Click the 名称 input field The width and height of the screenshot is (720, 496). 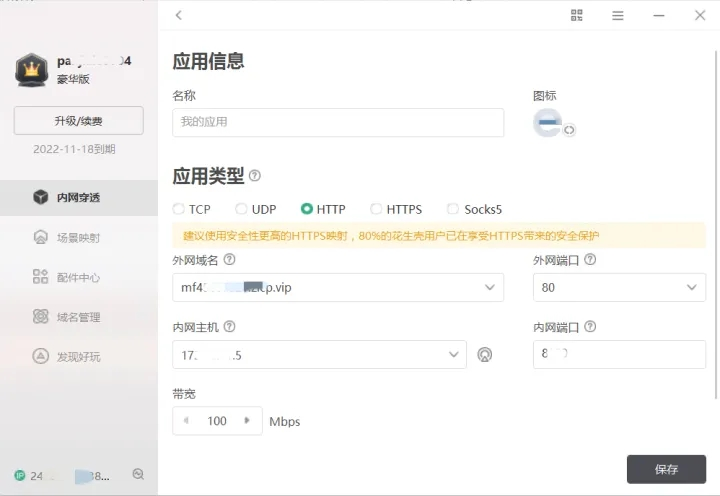point(338,122)
